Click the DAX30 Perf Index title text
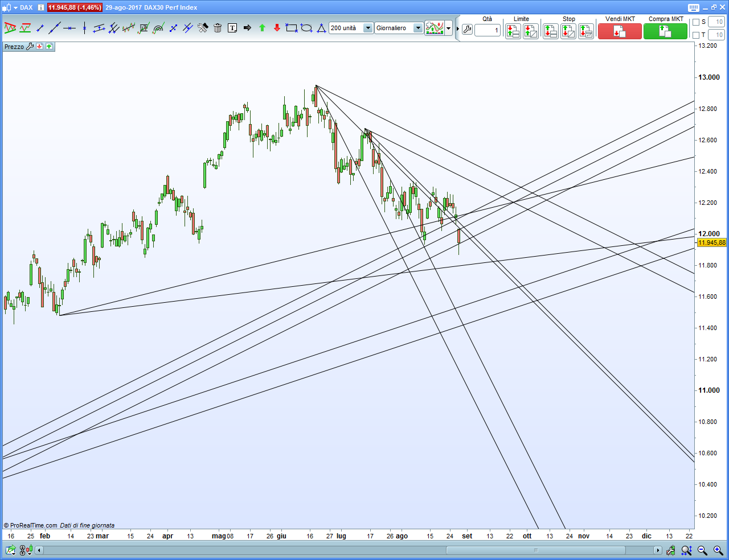The height and width of the screenshot is (560, 729). click(x=171, y=7)
